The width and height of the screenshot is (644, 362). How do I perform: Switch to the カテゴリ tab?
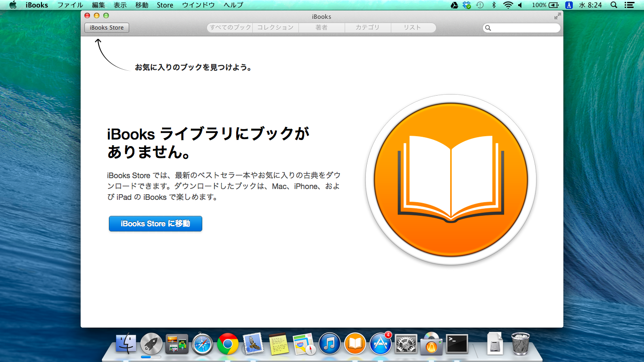368,28
